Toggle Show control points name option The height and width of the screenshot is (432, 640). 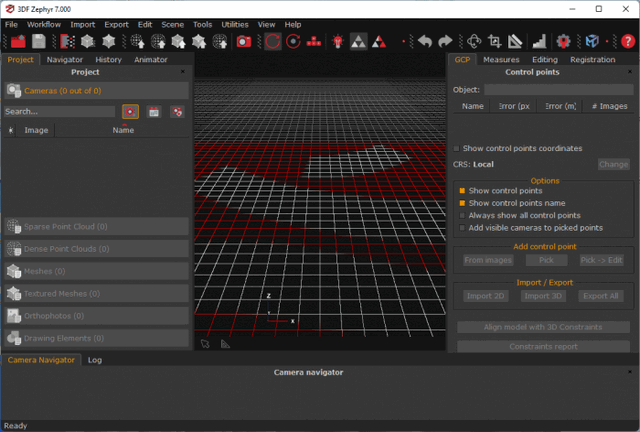point(462,203)
